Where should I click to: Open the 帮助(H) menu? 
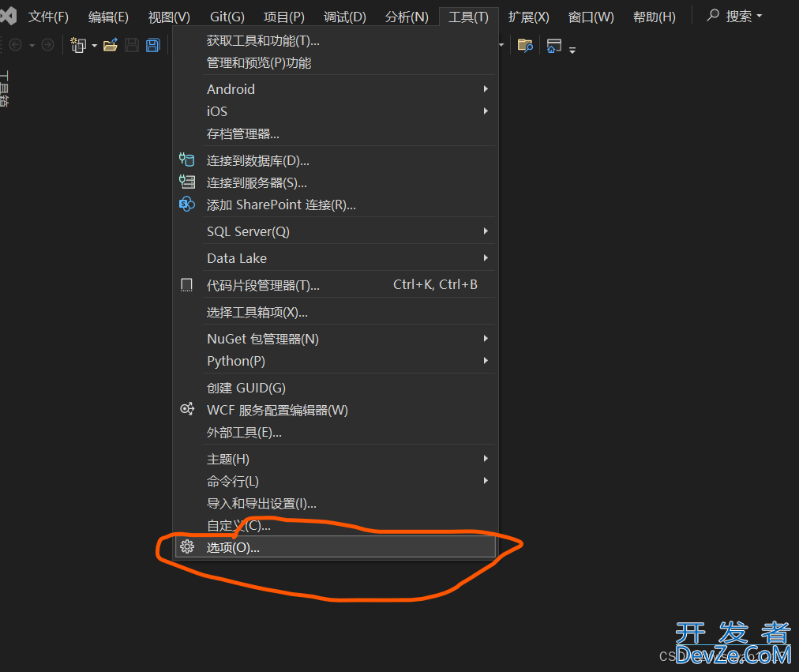[x=655, y=17]
